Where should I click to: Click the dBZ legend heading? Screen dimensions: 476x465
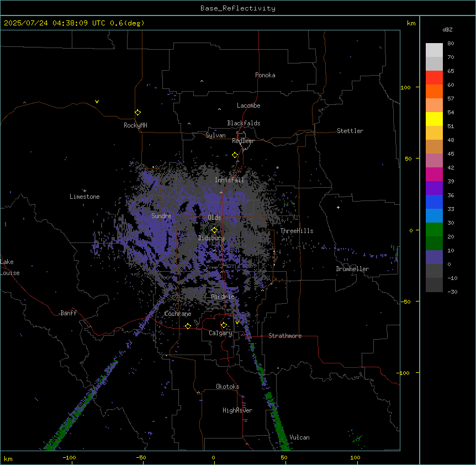447,29
